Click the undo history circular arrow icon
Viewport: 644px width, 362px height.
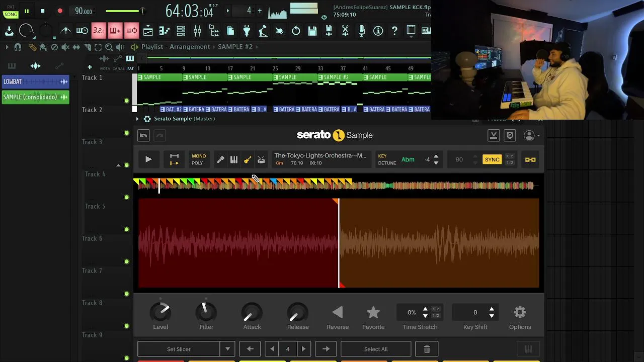[296, 31]
